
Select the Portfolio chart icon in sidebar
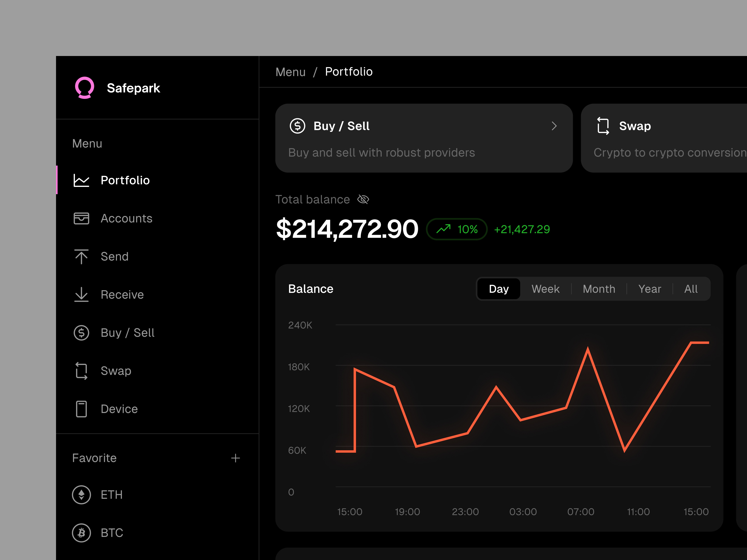pyautogui.click(x=81, y=180)
